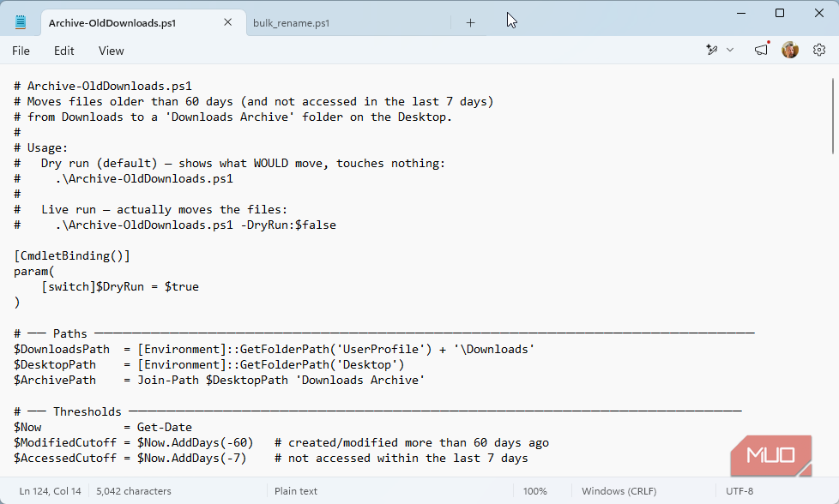The height and width of the screenshot is (504, 839).
Task: Open the File menu
Action: pos(21,51)
